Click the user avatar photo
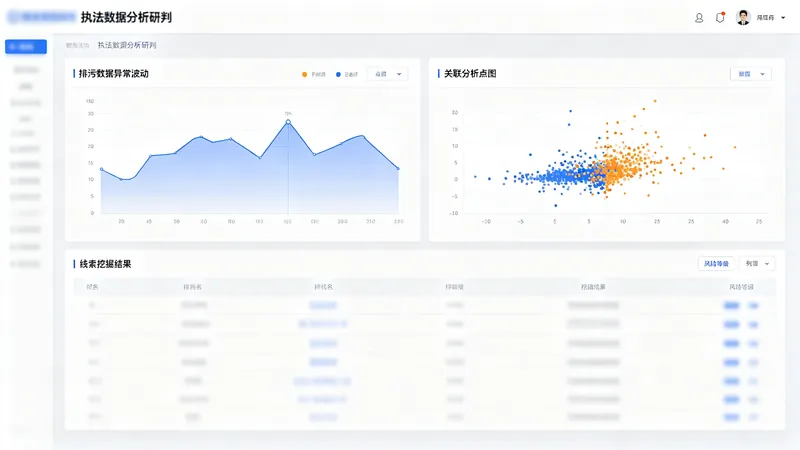 coord(743,17)
